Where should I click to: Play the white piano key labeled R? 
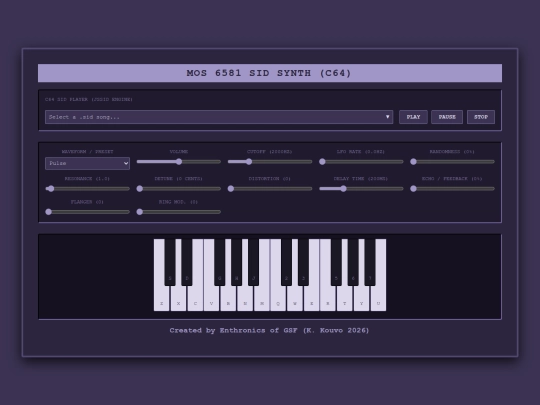pyautogui.click(x=328, y=298)
